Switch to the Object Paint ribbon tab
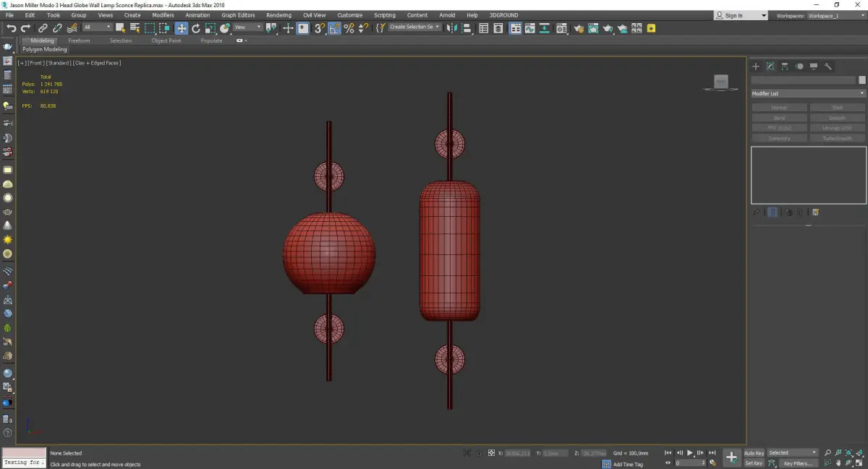The image size is (868, 469). [166, 40]
